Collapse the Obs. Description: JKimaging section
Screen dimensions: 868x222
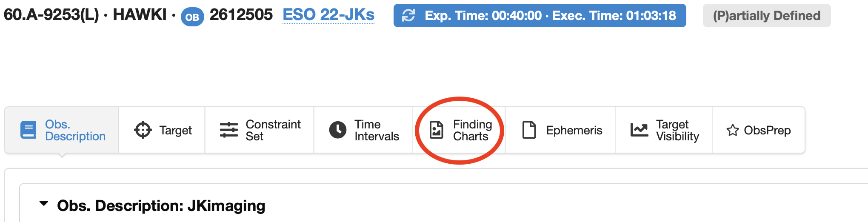(43, 204)
